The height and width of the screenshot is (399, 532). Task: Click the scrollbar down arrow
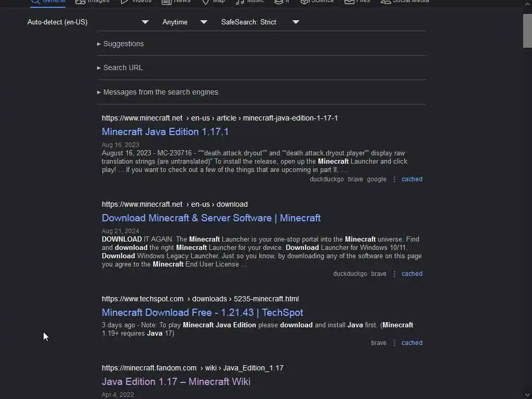(527, 395)
